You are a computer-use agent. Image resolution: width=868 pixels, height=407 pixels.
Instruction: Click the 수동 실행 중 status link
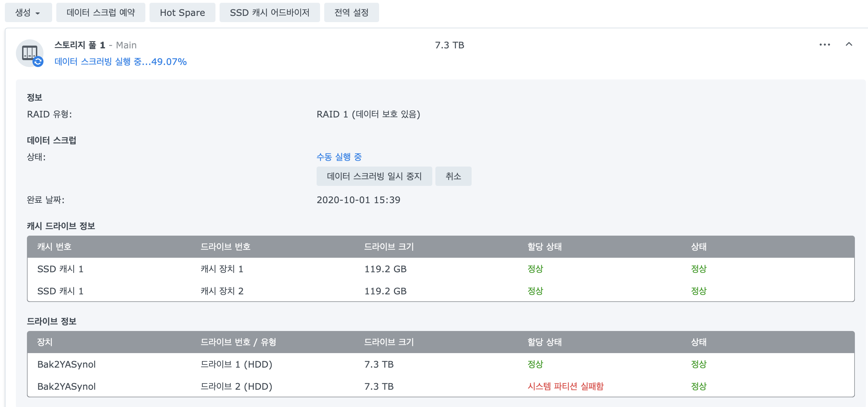(x=339, y=157)
